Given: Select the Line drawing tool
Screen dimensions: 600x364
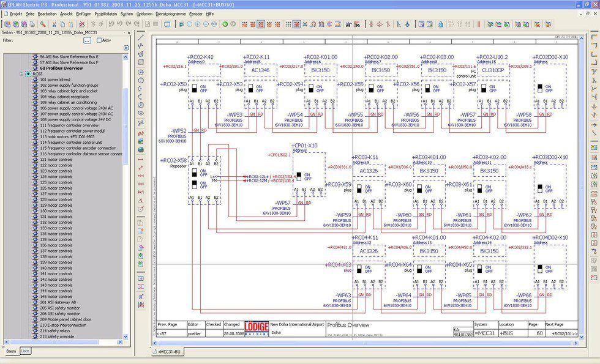Looking at the screenshot, I should click(141, 36).
